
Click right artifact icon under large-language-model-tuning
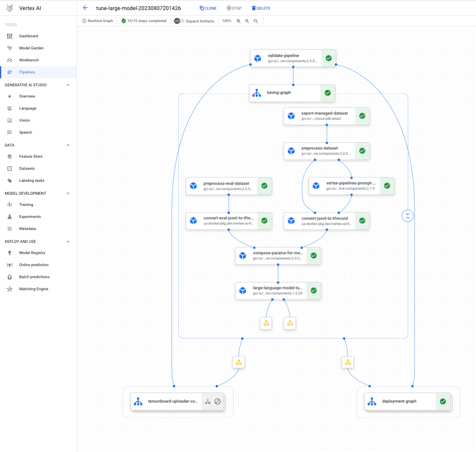290,323
